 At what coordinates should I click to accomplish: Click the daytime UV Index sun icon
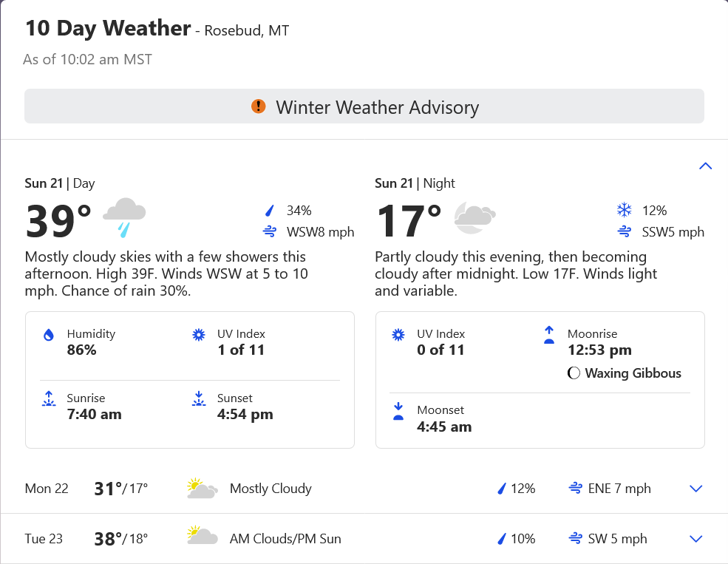198,335
